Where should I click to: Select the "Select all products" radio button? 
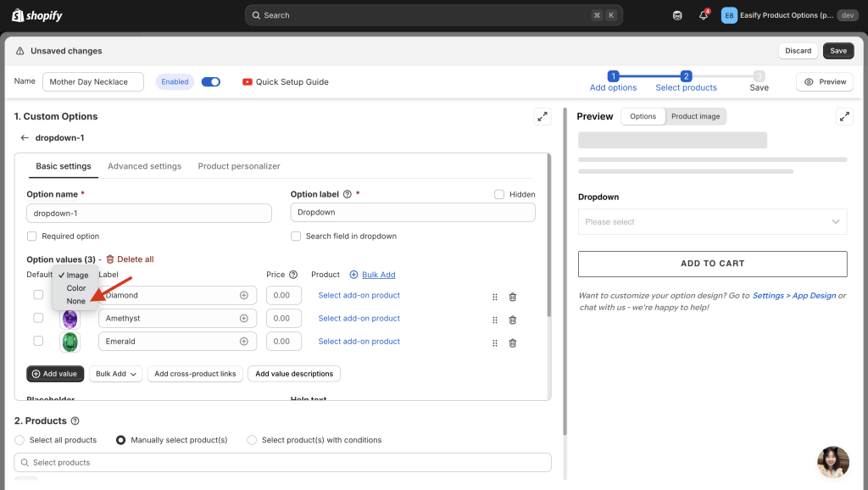pos(20,440)
